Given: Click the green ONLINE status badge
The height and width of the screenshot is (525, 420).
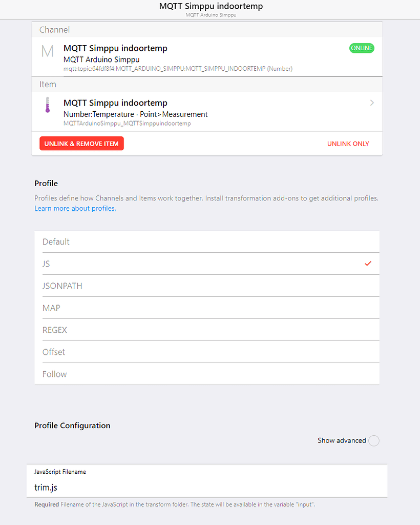Looking at the screenshot, I should (362, 48).
